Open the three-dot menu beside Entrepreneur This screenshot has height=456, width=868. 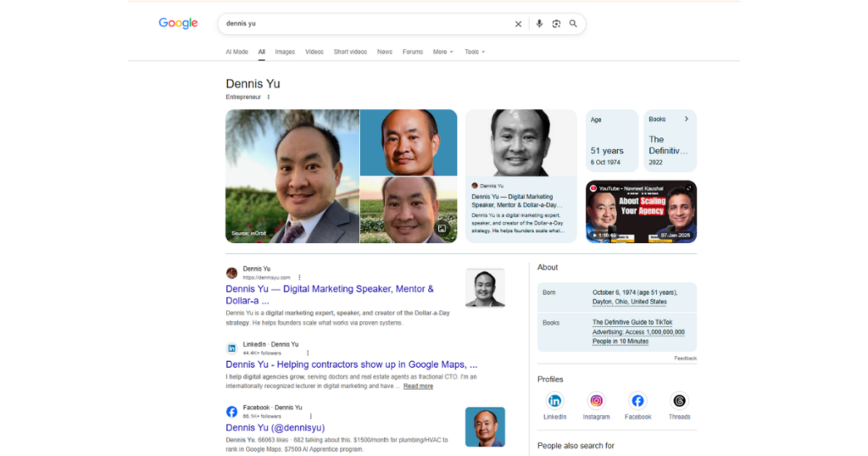(x=269, y=97)
